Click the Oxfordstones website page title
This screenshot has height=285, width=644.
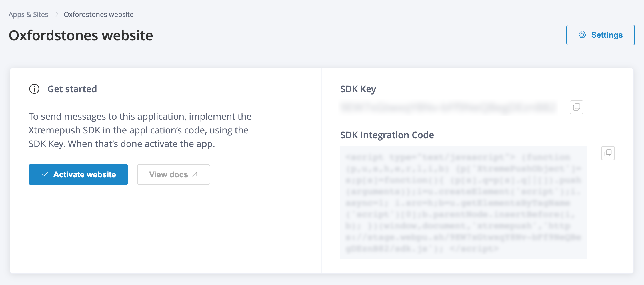pyautogui.click(x=81, y=35)
